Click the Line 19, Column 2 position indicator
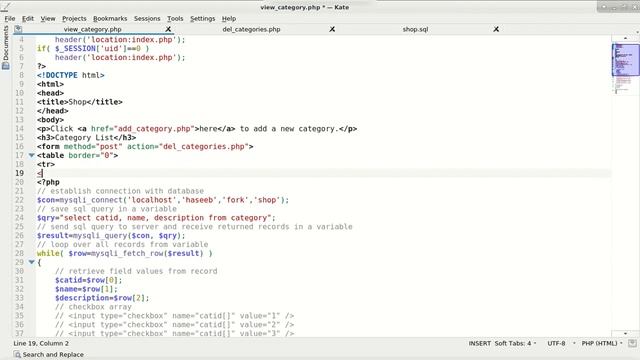 point(41,343)
